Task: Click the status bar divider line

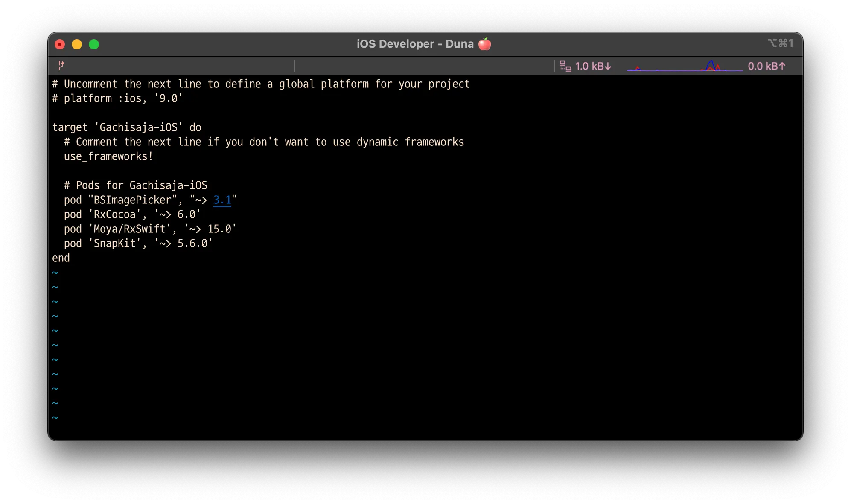Action: point(295,66)
